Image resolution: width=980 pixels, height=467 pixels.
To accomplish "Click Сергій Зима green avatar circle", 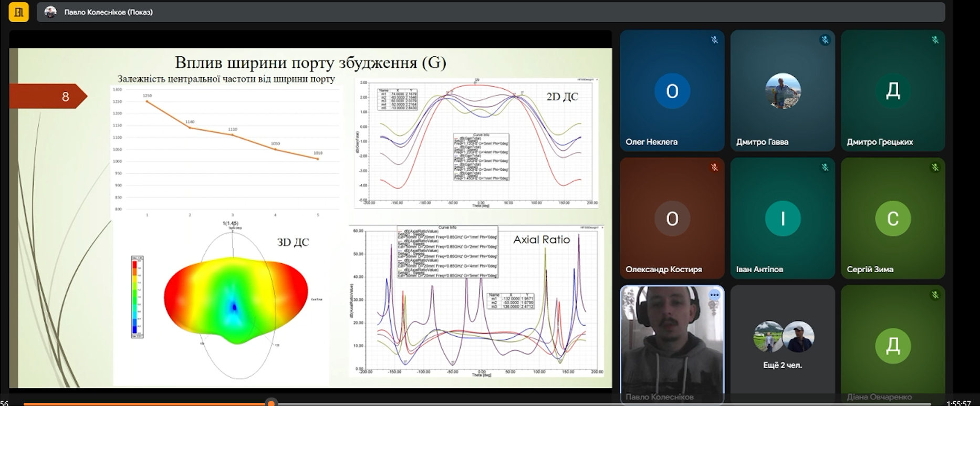I will (x=892, y=219).
